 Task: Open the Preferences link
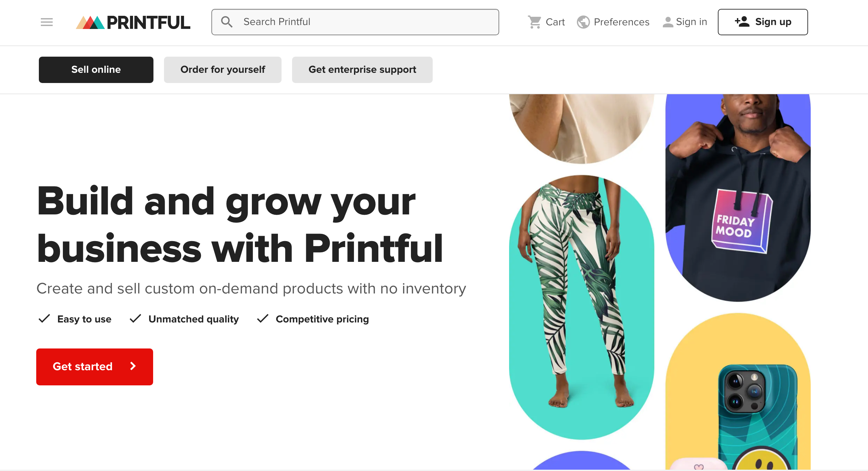click(621, 22)
